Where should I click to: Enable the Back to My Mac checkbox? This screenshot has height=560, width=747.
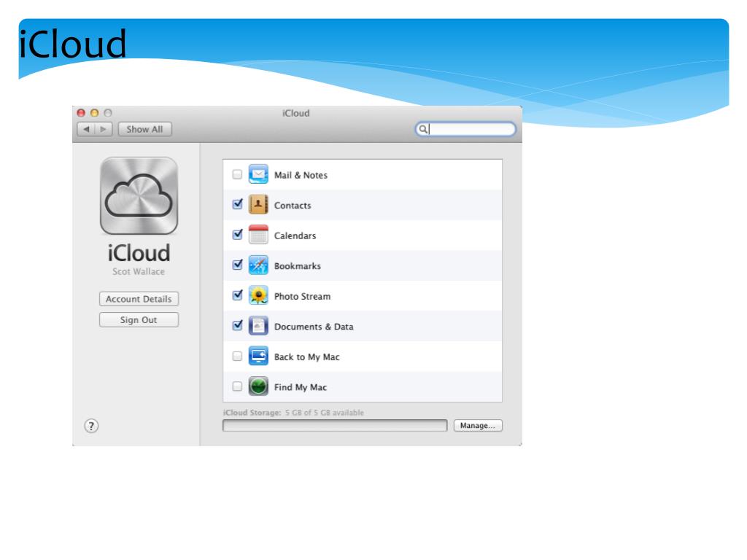[237, 356]
